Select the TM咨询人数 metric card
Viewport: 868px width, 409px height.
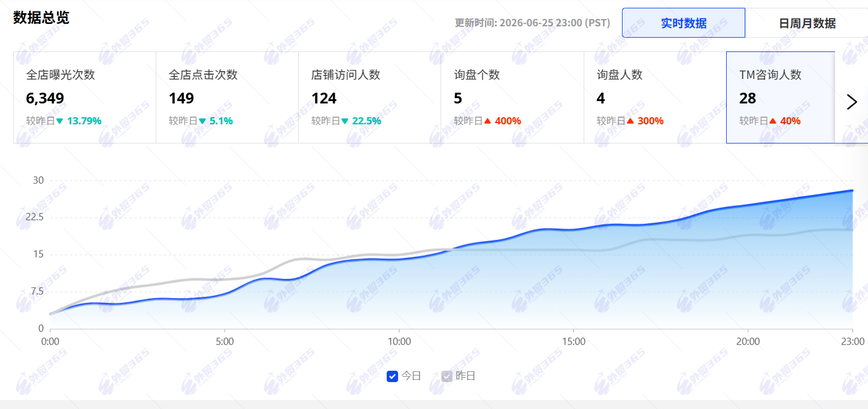781,97
